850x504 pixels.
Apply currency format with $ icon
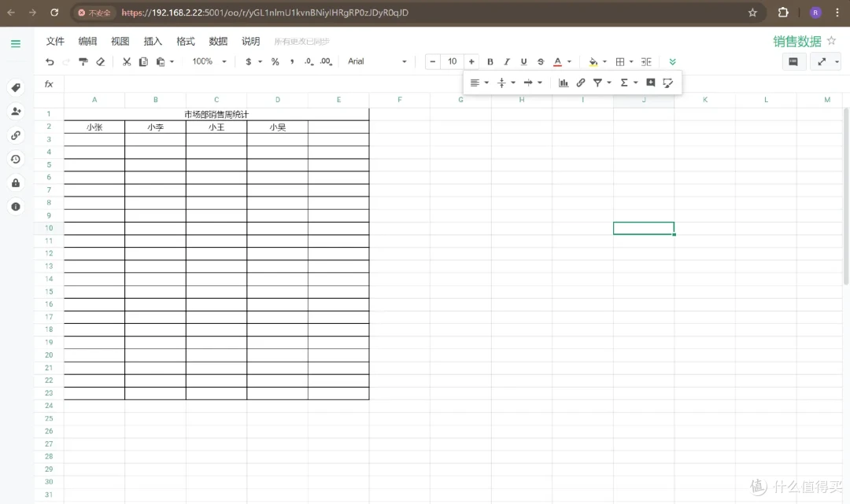click(x=248, y=61)
